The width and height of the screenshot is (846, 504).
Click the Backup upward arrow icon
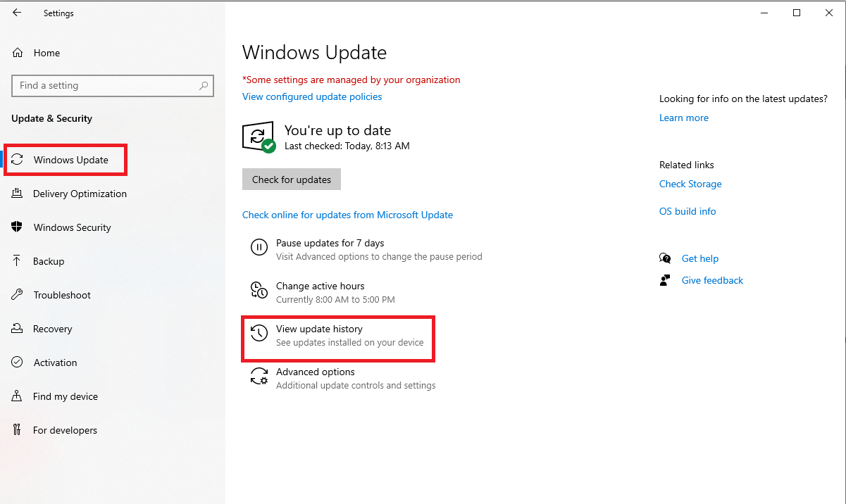point(18,261)
